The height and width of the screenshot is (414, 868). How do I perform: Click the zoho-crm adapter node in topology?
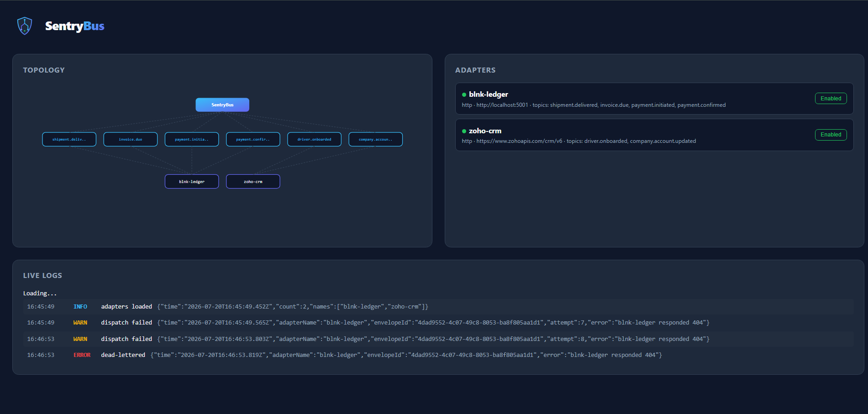(253, 181)
